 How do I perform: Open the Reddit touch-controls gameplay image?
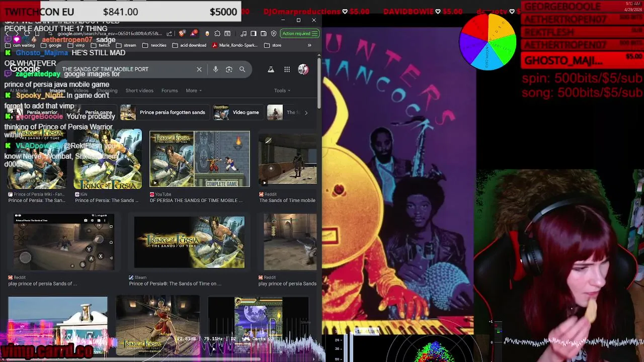point(64,241)
